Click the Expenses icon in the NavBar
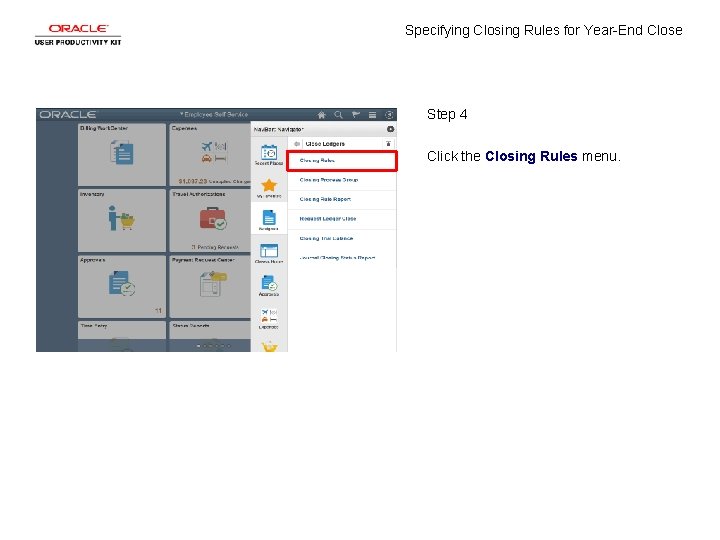Viewport: 720px width, 540px height. 269,318
